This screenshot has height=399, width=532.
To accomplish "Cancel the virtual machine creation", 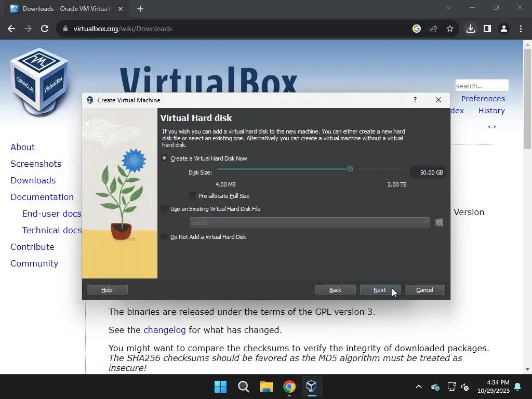I will pos(425,290).
